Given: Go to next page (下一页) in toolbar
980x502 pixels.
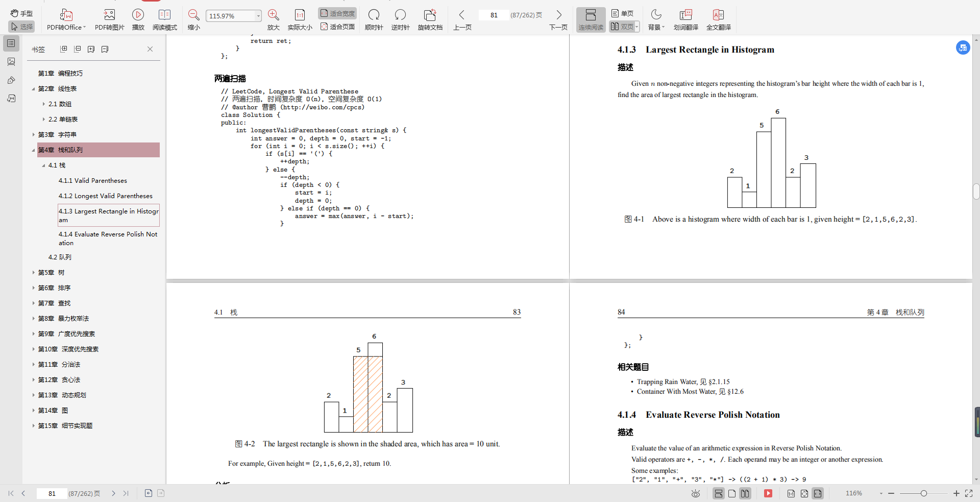Looking at the screenshot, I should [x=558, y=20].
